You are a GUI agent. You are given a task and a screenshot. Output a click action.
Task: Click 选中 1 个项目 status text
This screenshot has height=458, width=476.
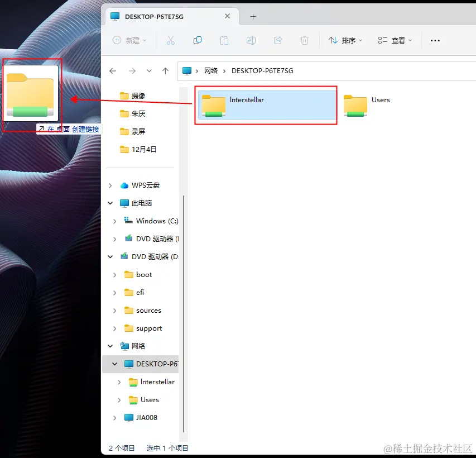point(167,448)
